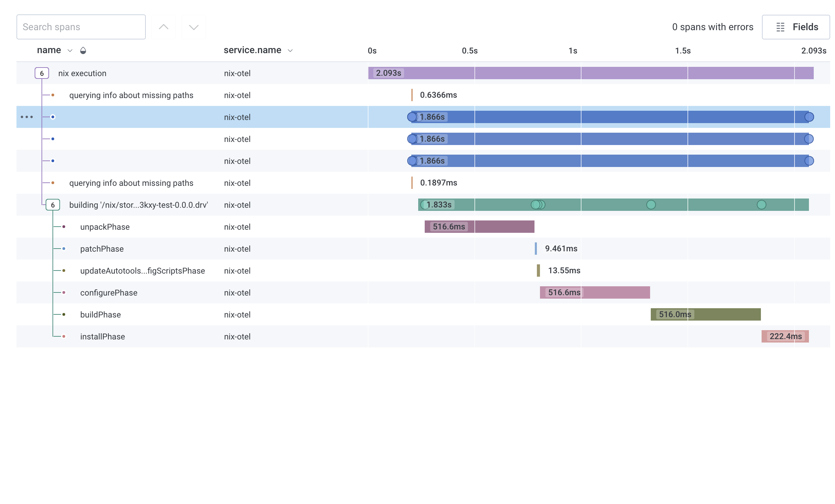Click the previous search result up arrow
The image size is (835, 504).
(x=164, y=27)
